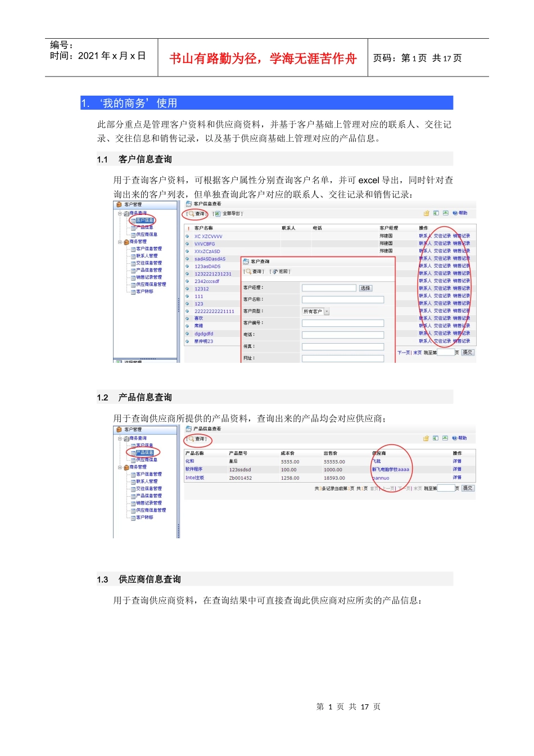Click 详情 for Intel主板 product row
This screenshot has width=534, height=756.
pyautogui.click(x=457, y=478)
